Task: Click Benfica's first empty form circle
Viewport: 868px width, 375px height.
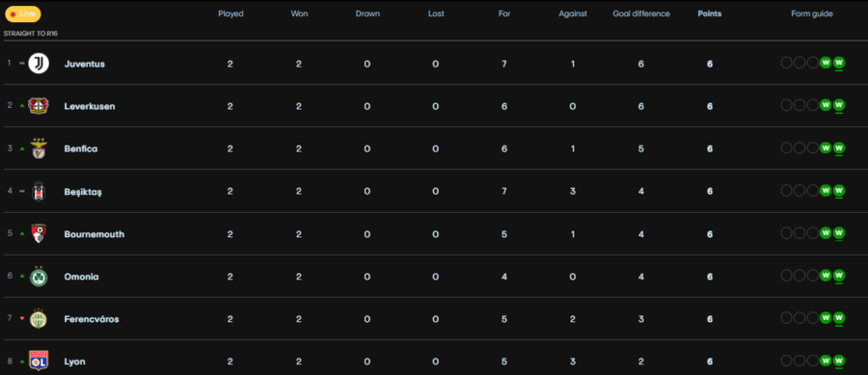Action: click(786, 147)
